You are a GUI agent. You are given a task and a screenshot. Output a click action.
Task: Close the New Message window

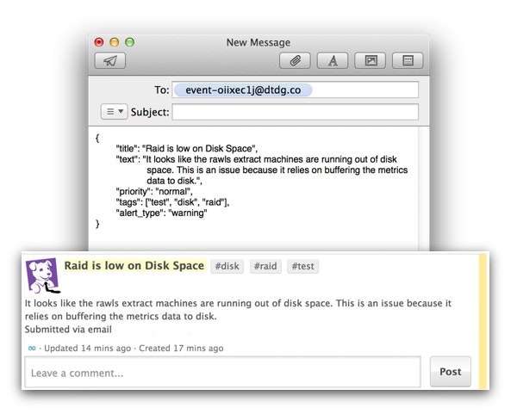click(x=98, y=41)
